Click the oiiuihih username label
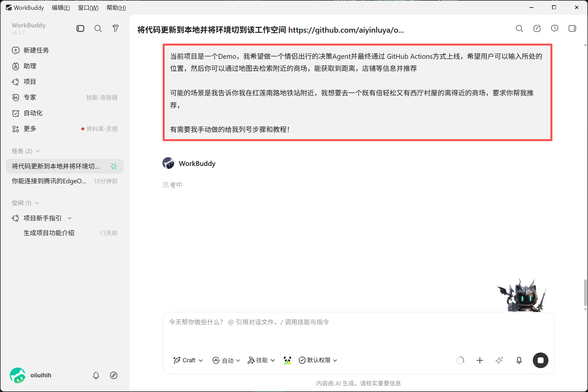The height and width of the screenshot is (392, 588). [x=41, y=375]
